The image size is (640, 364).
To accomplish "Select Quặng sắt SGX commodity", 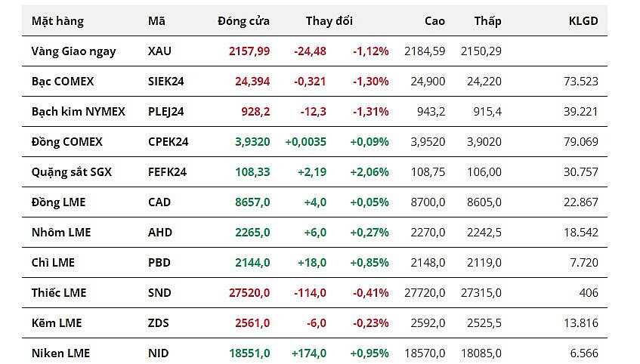I will [71, 172].
